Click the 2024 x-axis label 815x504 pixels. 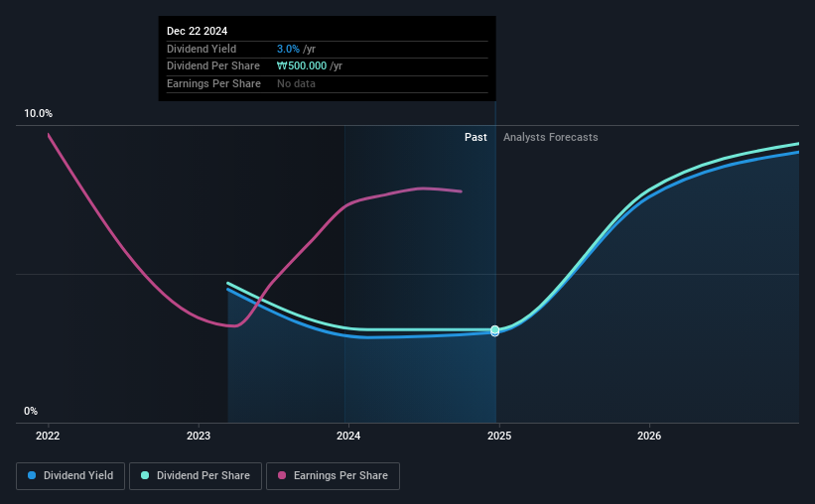pos(348,436)
